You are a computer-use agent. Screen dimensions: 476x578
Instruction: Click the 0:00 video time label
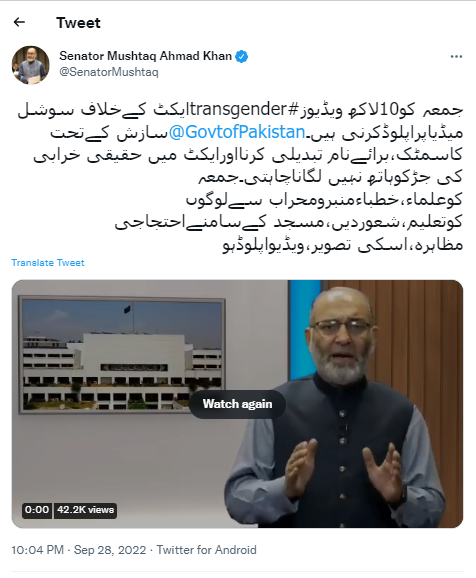tap(37, 510)
